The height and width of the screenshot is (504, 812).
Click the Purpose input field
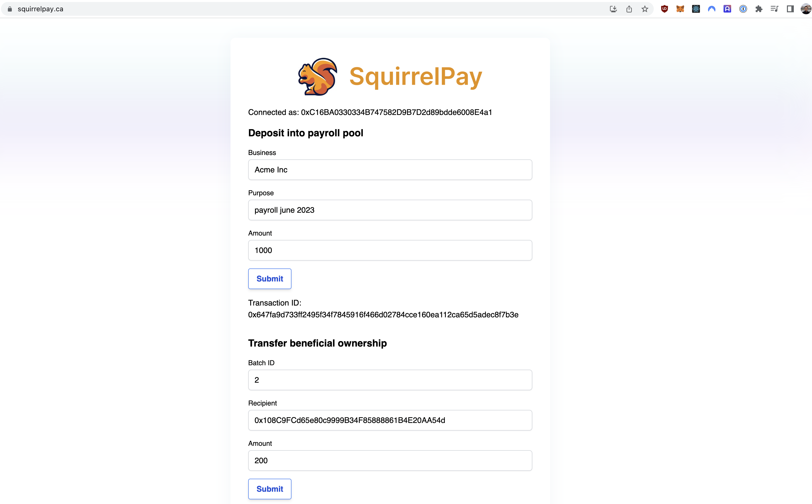(x=390, y=210)
